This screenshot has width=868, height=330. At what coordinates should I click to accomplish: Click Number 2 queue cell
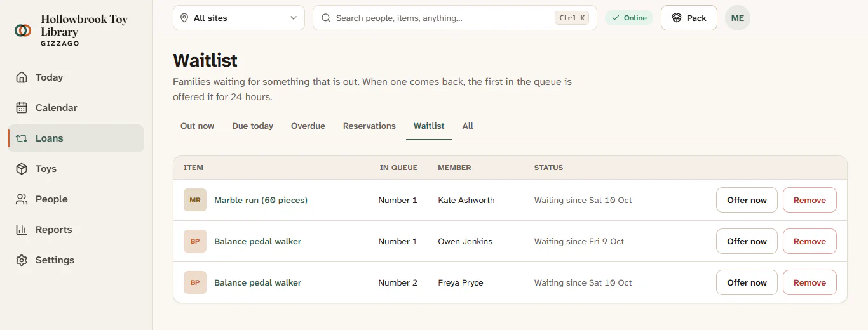pyautogui.click(x=398, y=282)
